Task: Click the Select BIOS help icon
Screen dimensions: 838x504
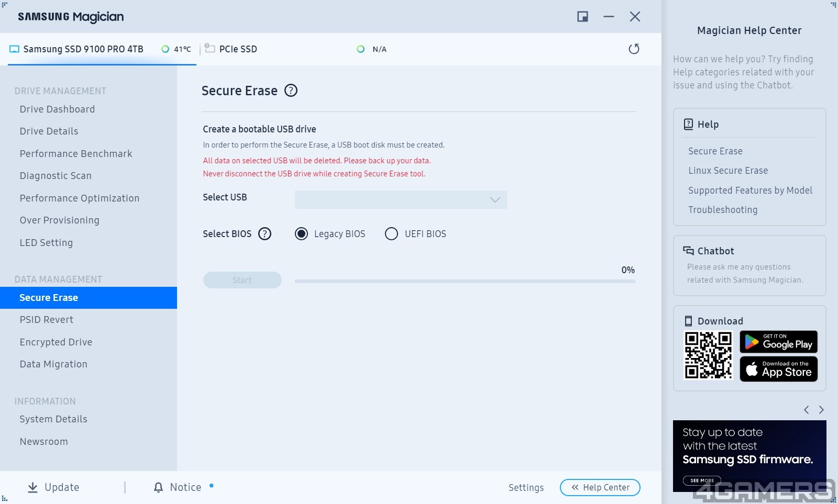Action: click(265, 234)
